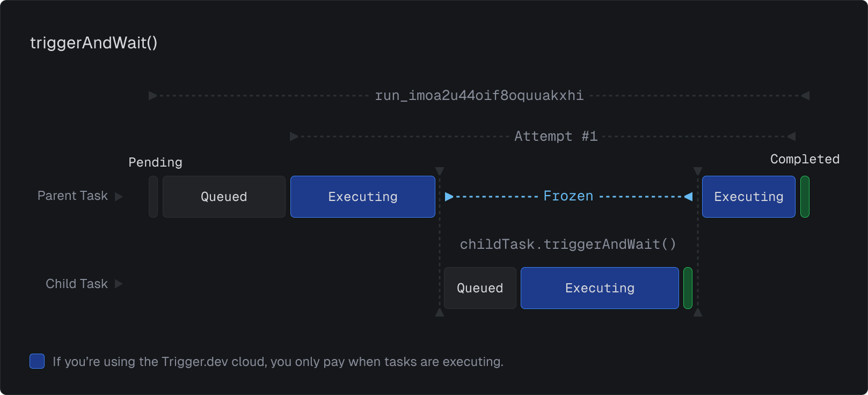This screenshot has height=395, width=868.
Task: Click the childTask.triggerAndWait() code label
Action: (x=568, y=245)
